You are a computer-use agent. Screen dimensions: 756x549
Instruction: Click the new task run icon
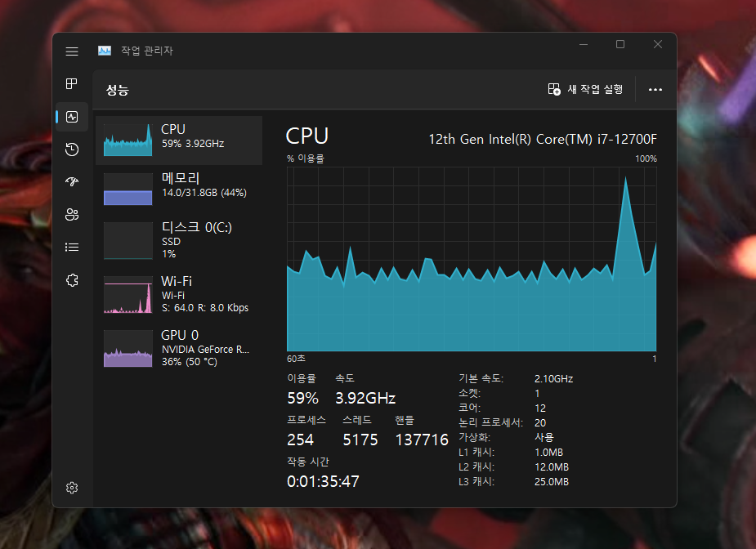point(554,89)
